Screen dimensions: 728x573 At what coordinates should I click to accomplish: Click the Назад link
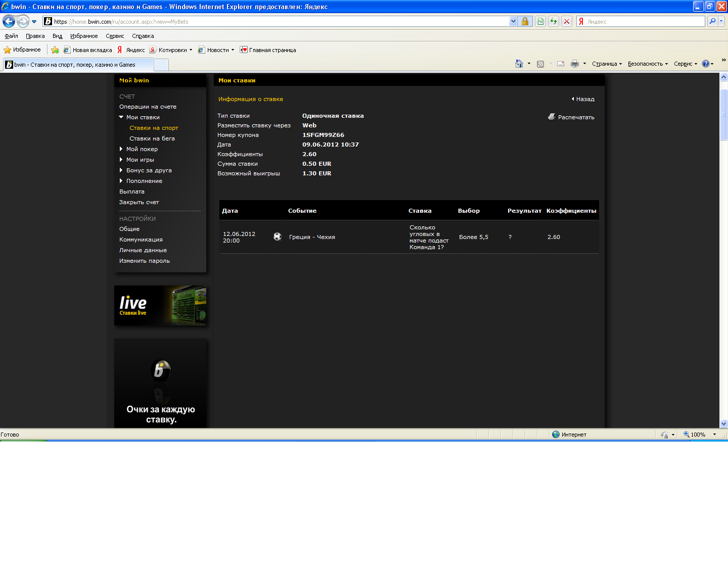tap(584, 99)
